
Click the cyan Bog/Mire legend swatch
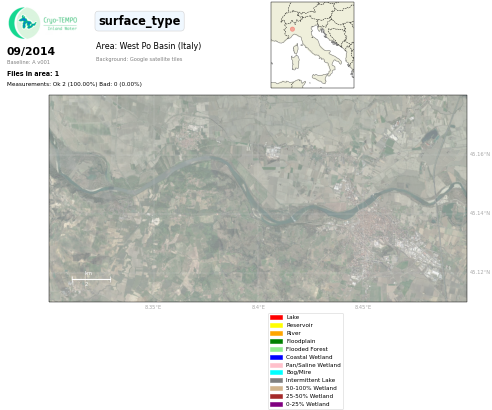[276, 372]
